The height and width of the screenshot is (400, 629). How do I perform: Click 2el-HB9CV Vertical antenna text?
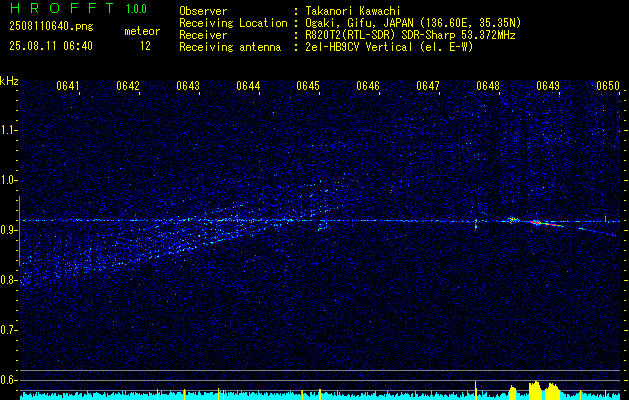[x=389, y=47]
